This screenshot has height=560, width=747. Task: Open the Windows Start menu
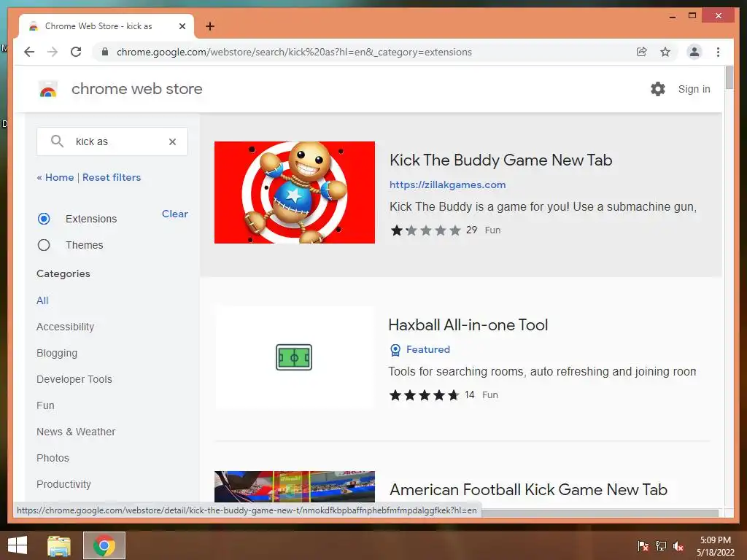(x=18, y=545)
